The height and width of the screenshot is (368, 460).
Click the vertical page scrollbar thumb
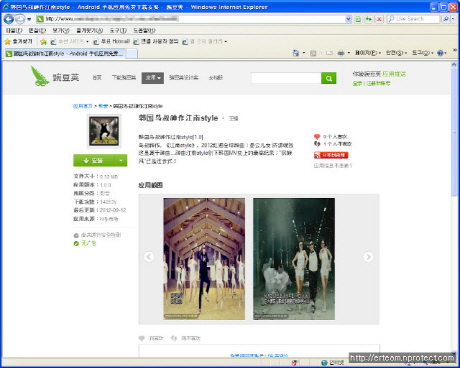(x=454, y=131)
